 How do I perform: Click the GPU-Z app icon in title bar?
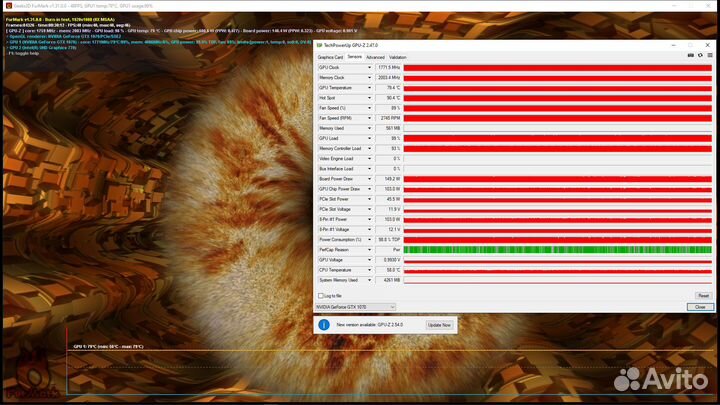click(x=320, y=45)
